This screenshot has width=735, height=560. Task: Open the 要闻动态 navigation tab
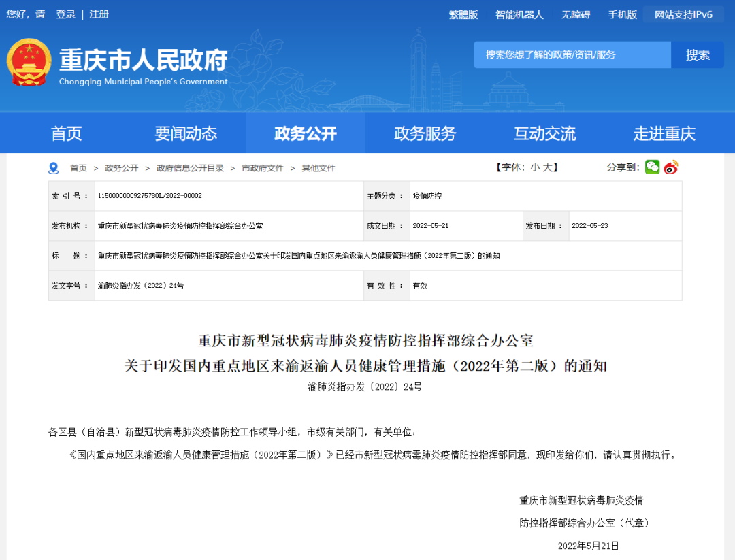click(x=186, y=133)
